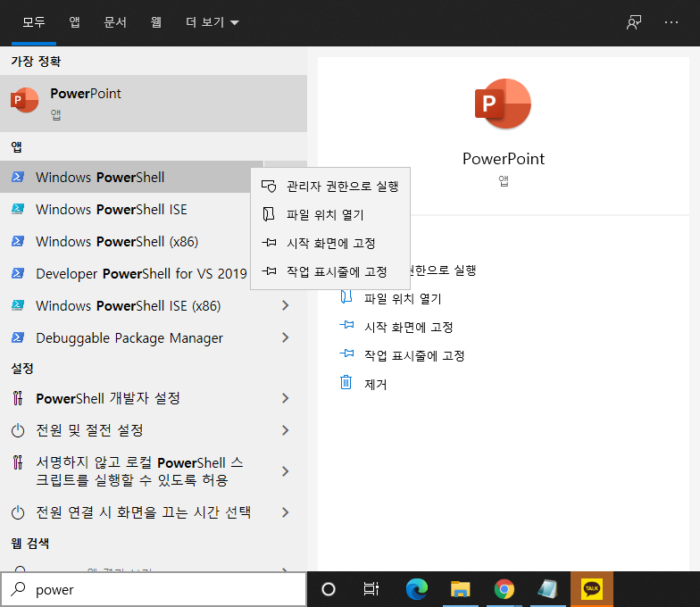
Task: Click power icon beside 전원 연결 시 화면을 끄는 시간
Action: point(18,512)
